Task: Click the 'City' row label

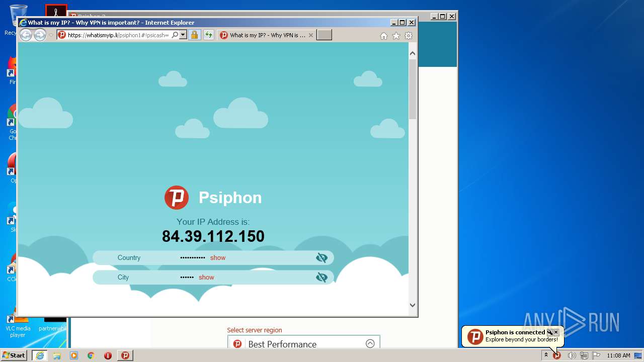Action: pos(123,277)
